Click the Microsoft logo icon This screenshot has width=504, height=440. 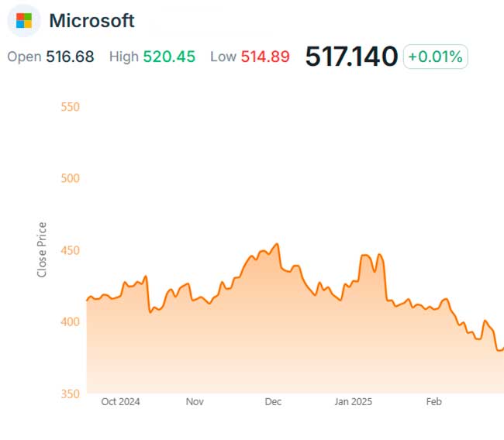(x=24, y=21)
